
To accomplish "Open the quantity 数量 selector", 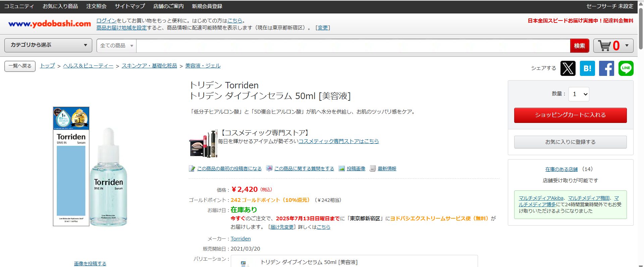I will click(579, 94).
